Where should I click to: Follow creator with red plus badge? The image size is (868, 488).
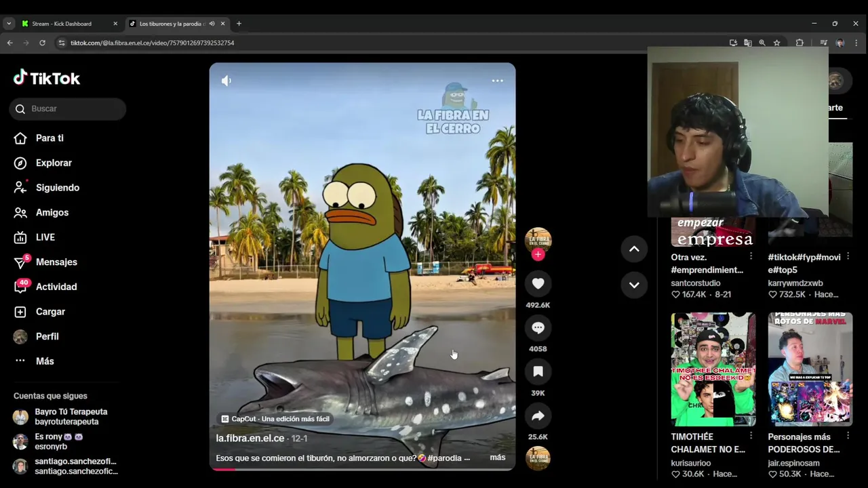(x=538, y=254)
